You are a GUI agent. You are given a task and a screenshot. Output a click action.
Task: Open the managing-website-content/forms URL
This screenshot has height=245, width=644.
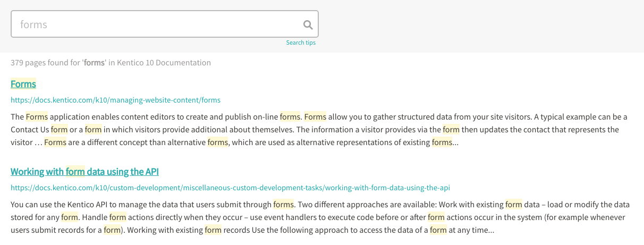tap(115, 100)
